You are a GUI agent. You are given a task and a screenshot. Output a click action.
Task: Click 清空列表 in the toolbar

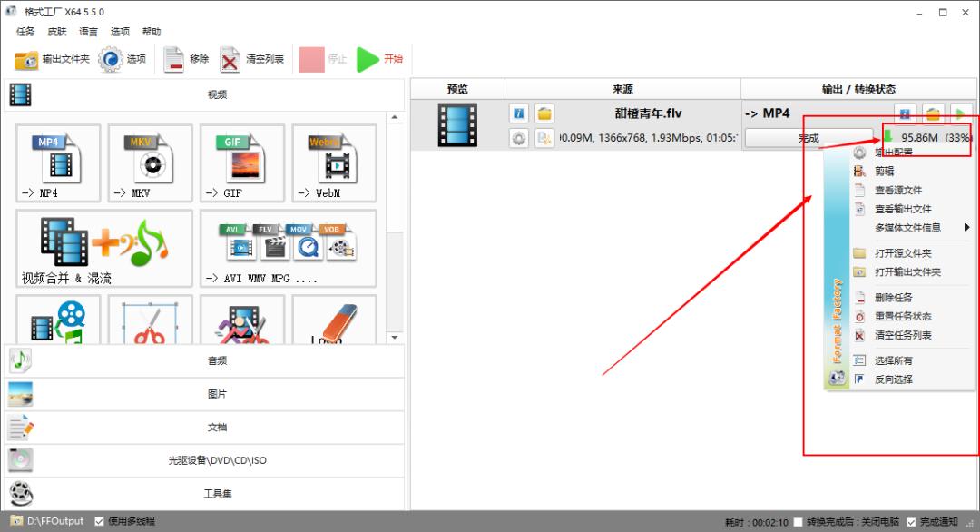(252, 59)
